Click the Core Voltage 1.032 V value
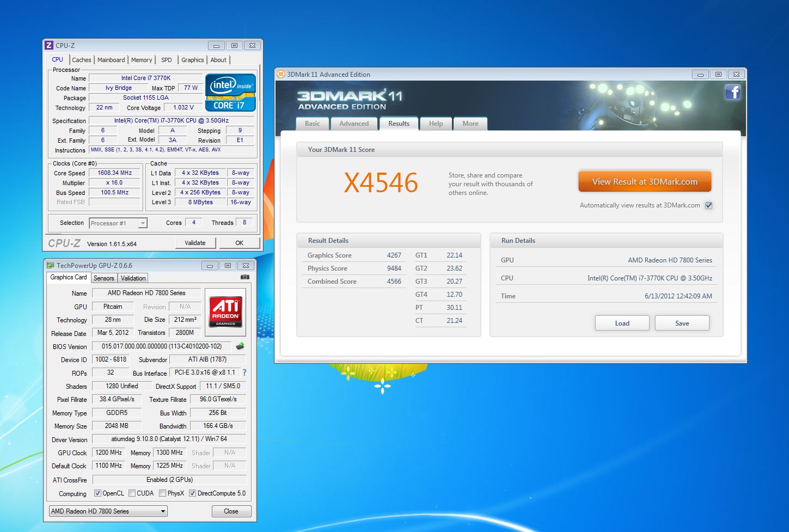This screenshot has width=789, height=532. [x=184, y=107]
